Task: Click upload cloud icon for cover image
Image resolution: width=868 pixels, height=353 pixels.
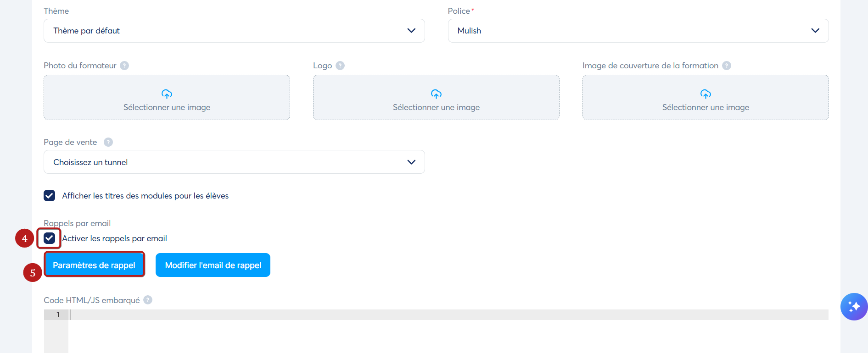Action: pos(706,94)
